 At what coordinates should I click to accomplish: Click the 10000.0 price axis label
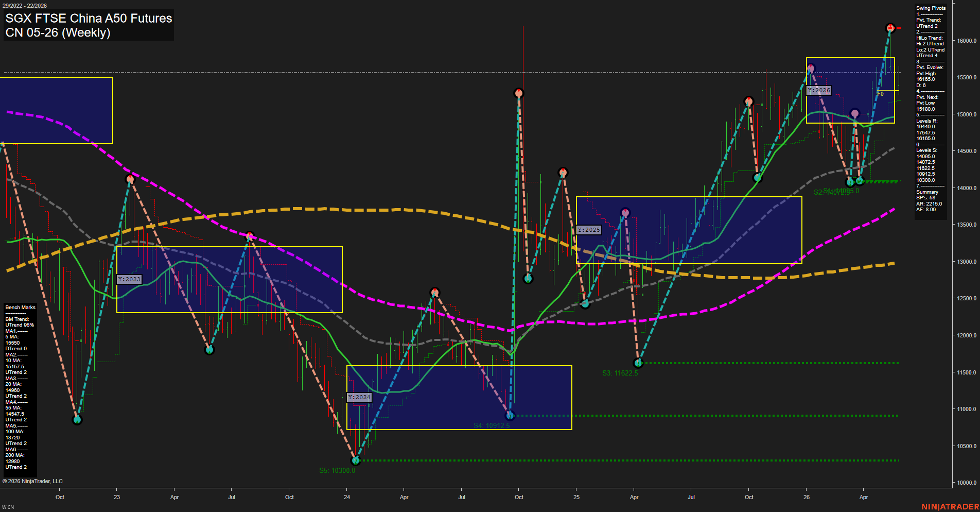pos(967,483)
